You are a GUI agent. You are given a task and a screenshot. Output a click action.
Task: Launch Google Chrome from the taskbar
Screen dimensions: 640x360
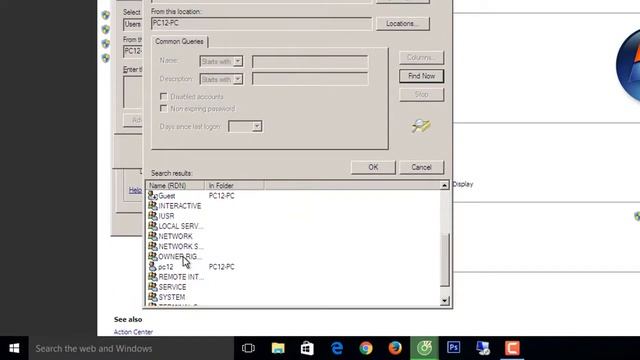(x=366, y=348)
